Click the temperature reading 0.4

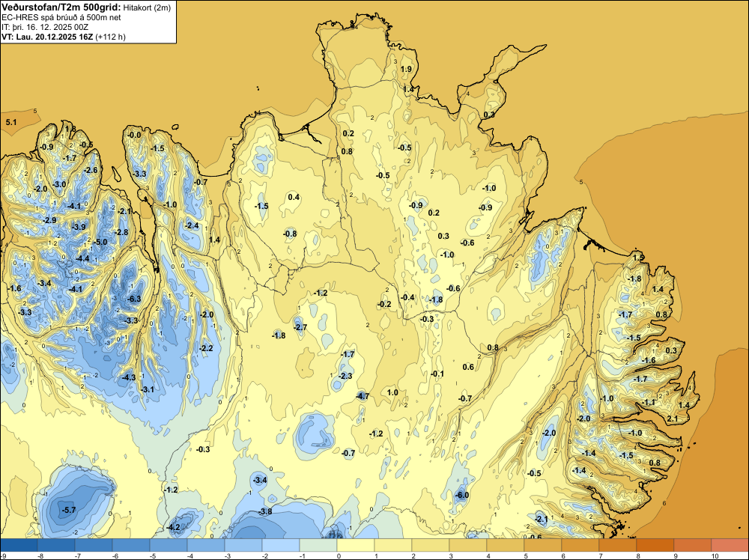(294, 197)
